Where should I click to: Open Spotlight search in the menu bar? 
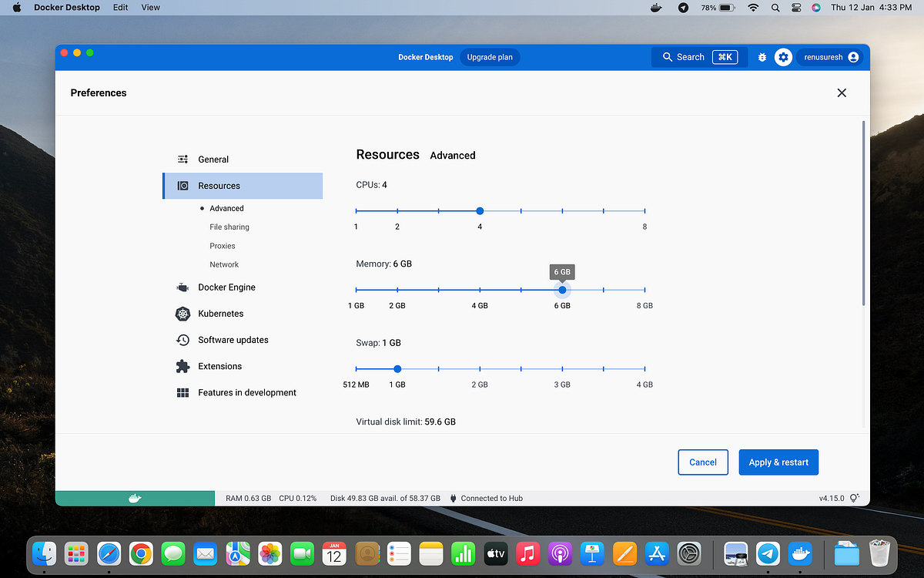[775, 8]
